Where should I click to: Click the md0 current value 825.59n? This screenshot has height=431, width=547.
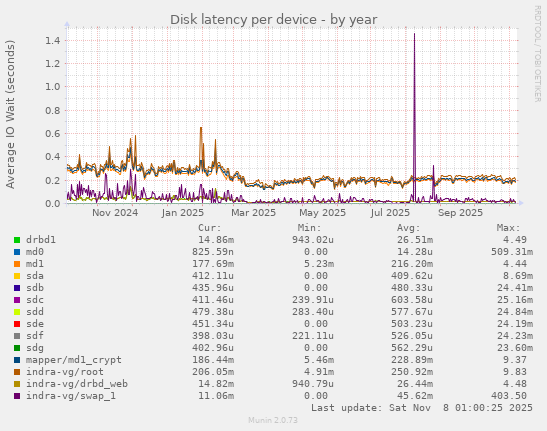point(213,252)
